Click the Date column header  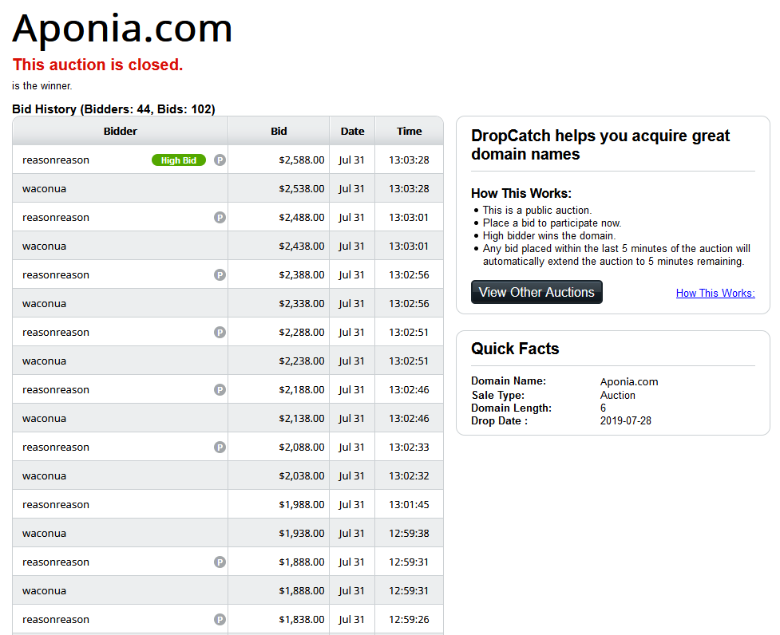coord(352,131)
